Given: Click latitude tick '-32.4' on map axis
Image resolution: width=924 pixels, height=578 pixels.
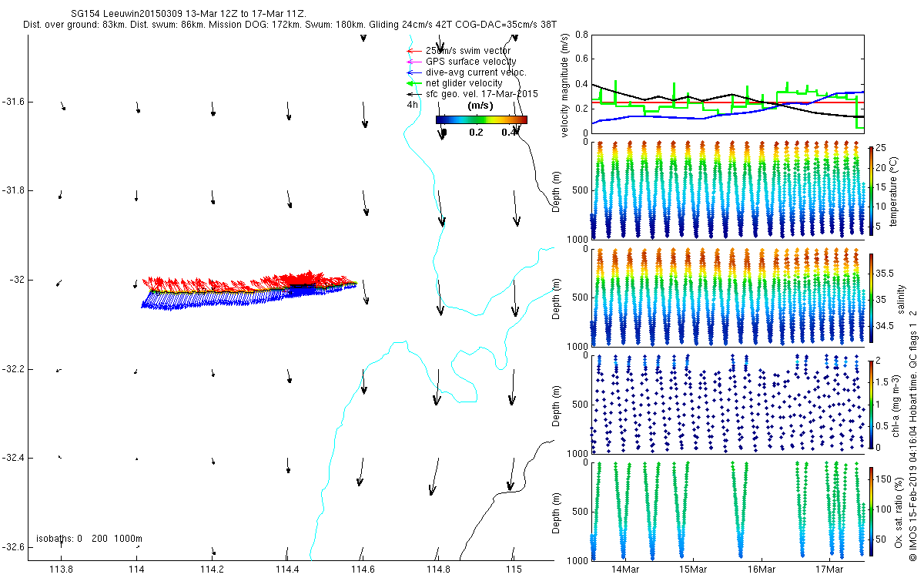Looking at the screenshot, I should (14, 458).
